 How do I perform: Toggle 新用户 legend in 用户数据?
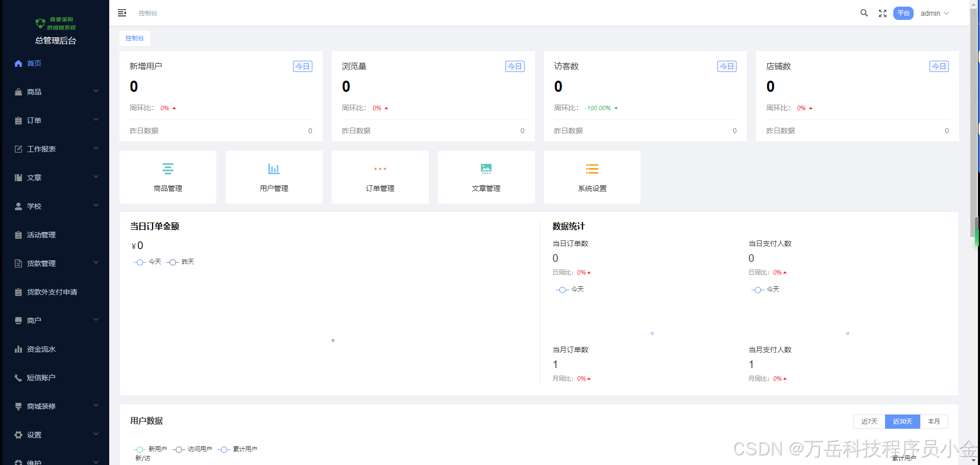click(x=150, y=449)
